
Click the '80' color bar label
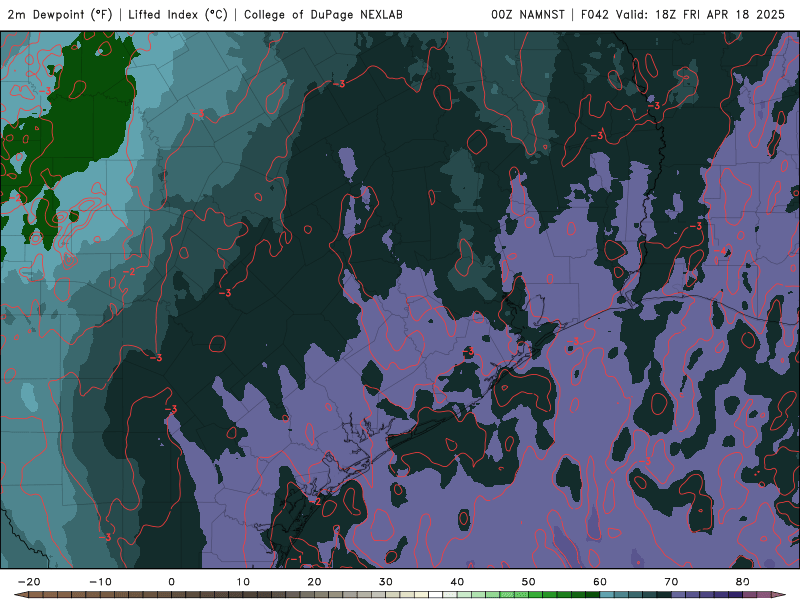click(x=743, y=582)
